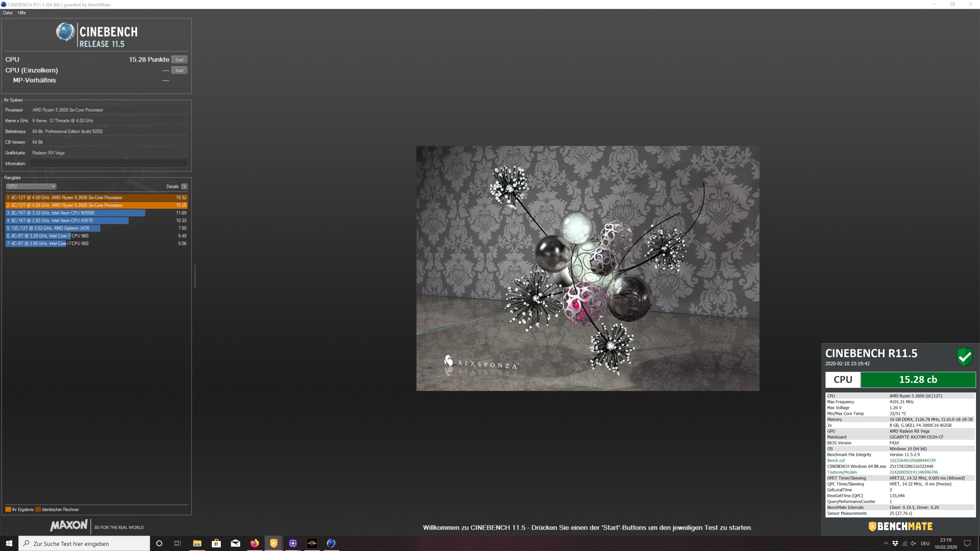Open the notification center icon

click(967, 543)
